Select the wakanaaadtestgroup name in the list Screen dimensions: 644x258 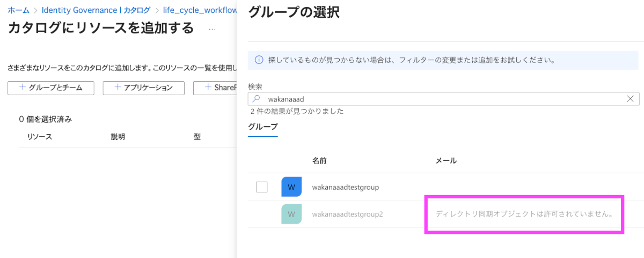tap(346, 187)
